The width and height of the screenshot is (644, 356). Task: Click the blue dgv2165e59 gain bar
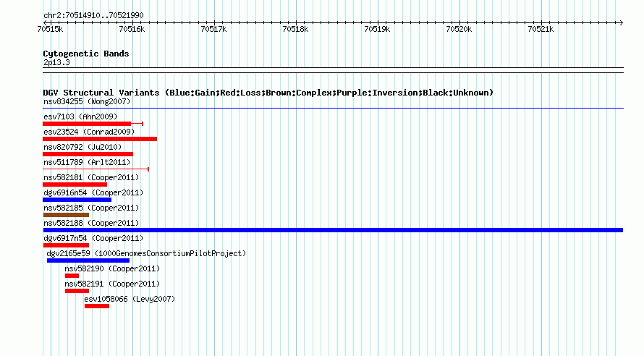coord(88,260)
